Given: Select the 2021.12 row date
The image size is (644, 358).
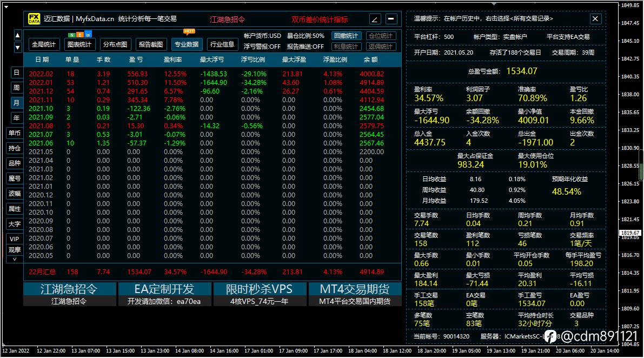Looking at the screenshot, I should (41, 91).
